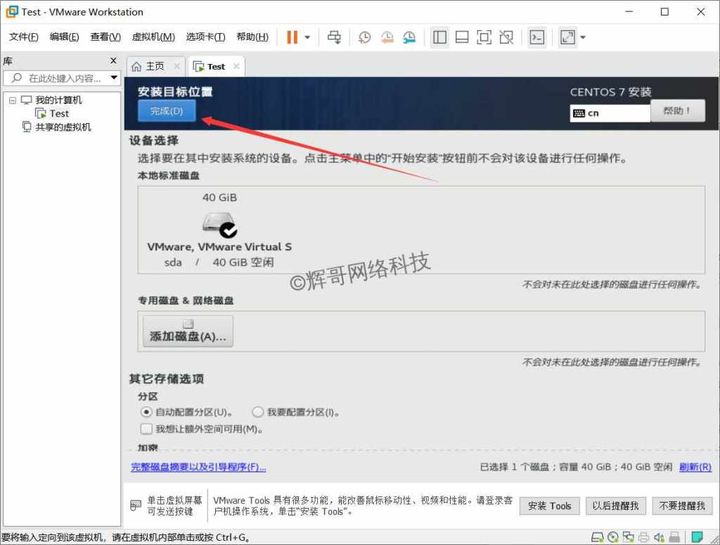
Task: Click the 安装 Tools button
Action: click(x=549, y=506)
